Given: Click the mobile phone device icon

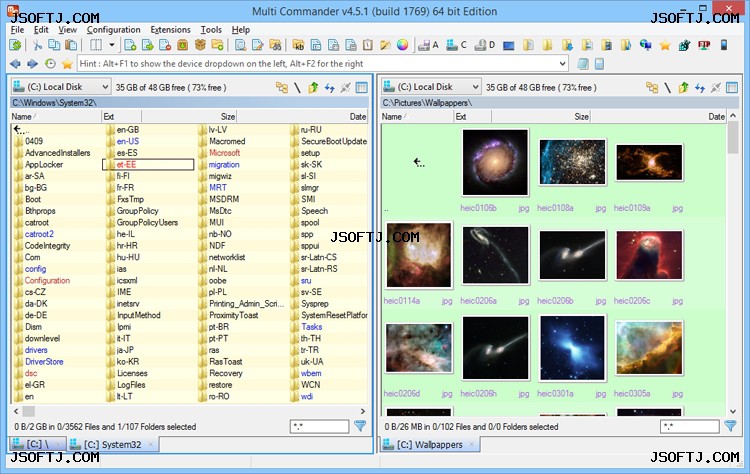Looking at the screenshot, I should (x=724, y=45).
